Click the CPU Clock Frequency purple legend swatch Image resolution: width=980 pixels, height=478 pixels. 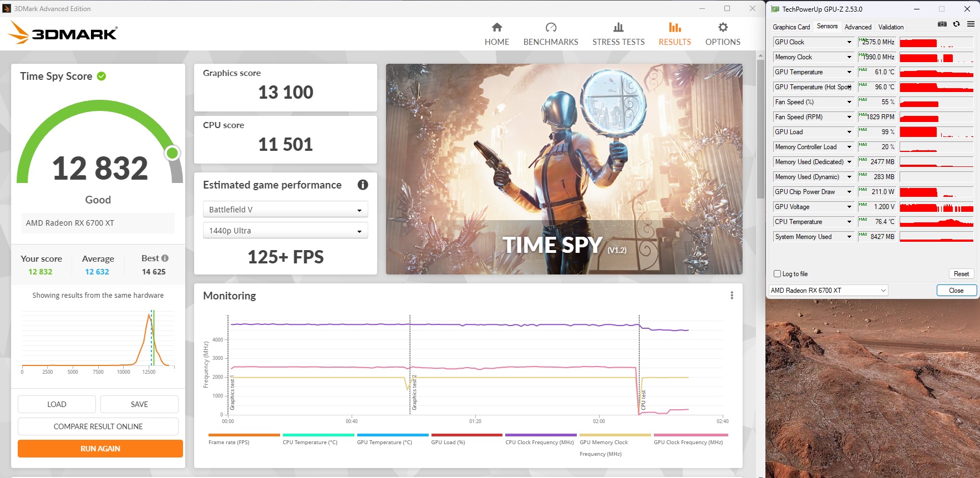541,435
